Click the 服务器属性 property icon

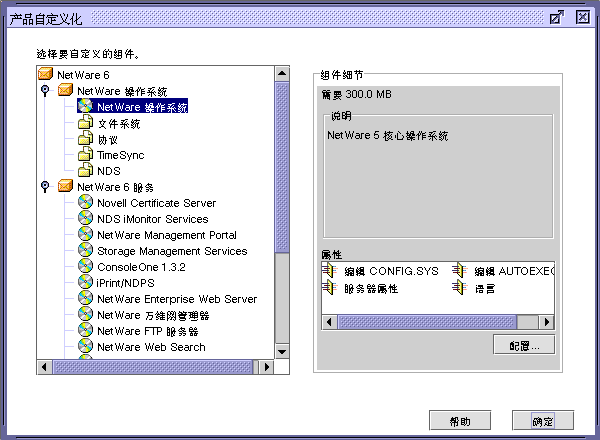coord(329,287)
